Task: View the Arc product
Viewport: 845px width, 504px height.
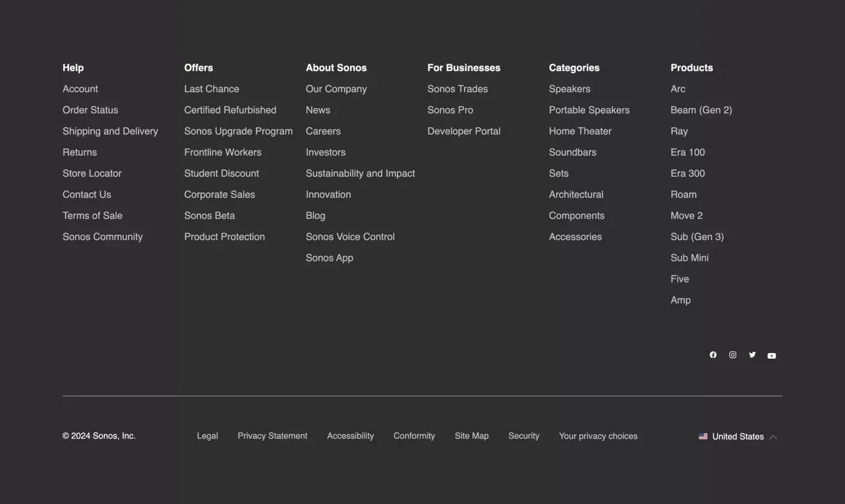Action: pos(678,89)
